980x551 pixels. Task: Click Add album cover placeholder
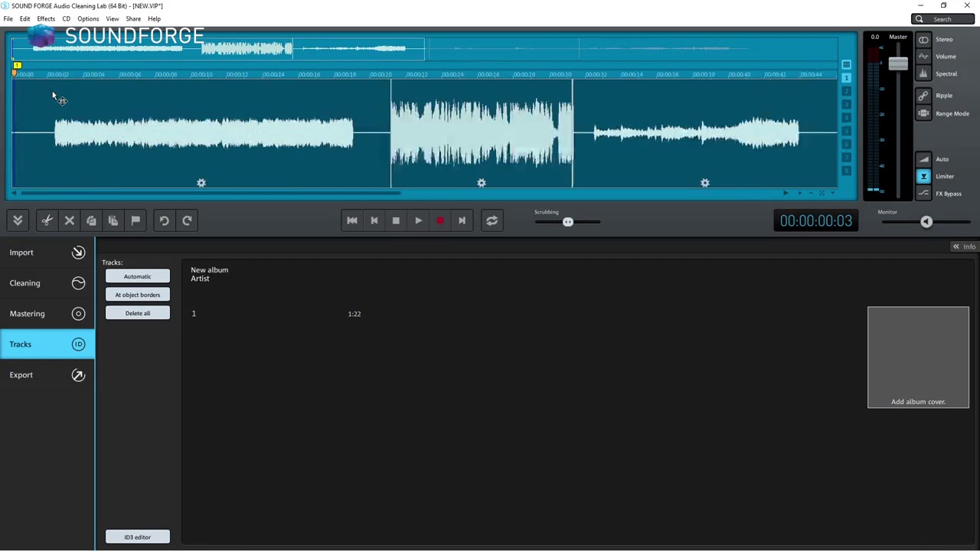point(918,357)
